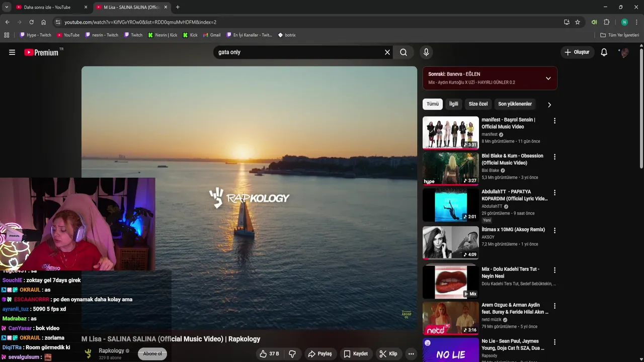This screenshot has width=644, height=362.
Task: Select the Son yüklenenler filter chip
Action: [515, 104]
